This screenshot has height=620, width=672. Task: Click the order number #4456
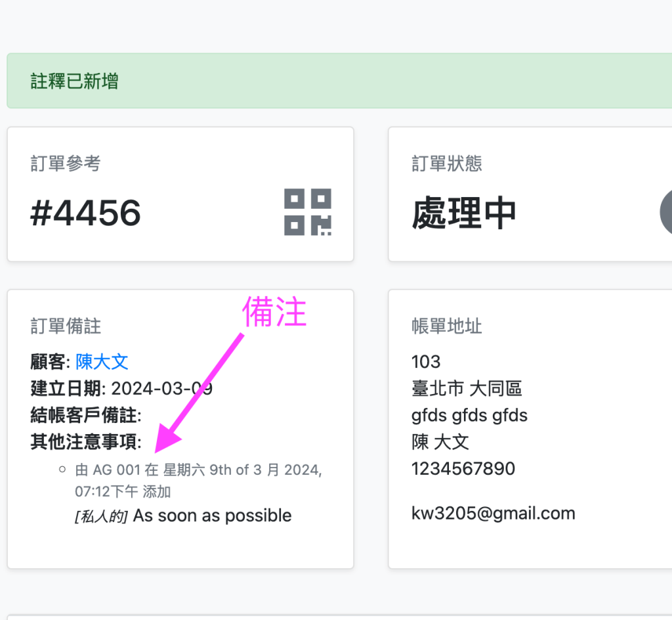click(x=85, y=213)
